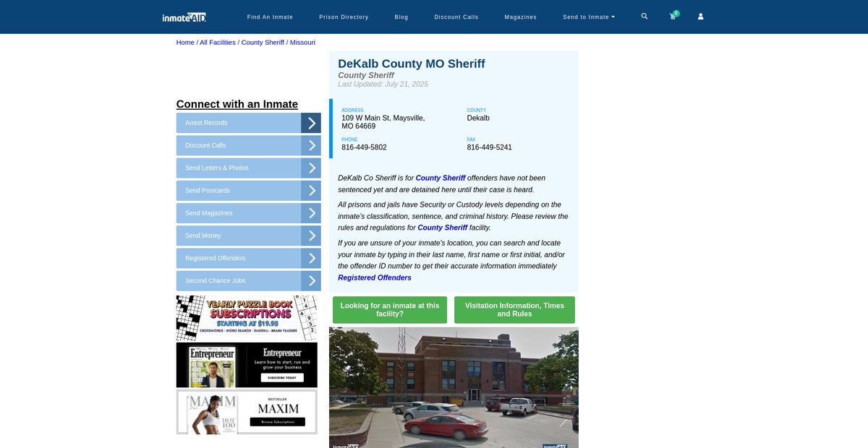This screenshot has height=448, width=868.
Task: Click Visitation Information, Times and Rules button
Action: click(514, 310)
